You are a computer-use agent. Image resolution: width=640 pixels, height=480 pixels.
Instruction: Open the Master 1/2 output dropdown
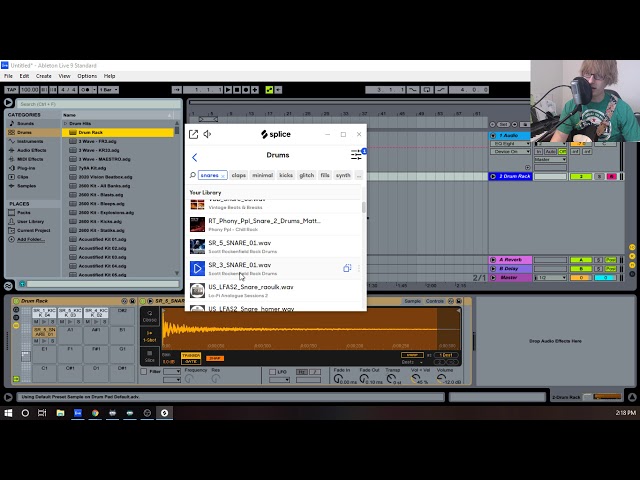coord(551,278)
